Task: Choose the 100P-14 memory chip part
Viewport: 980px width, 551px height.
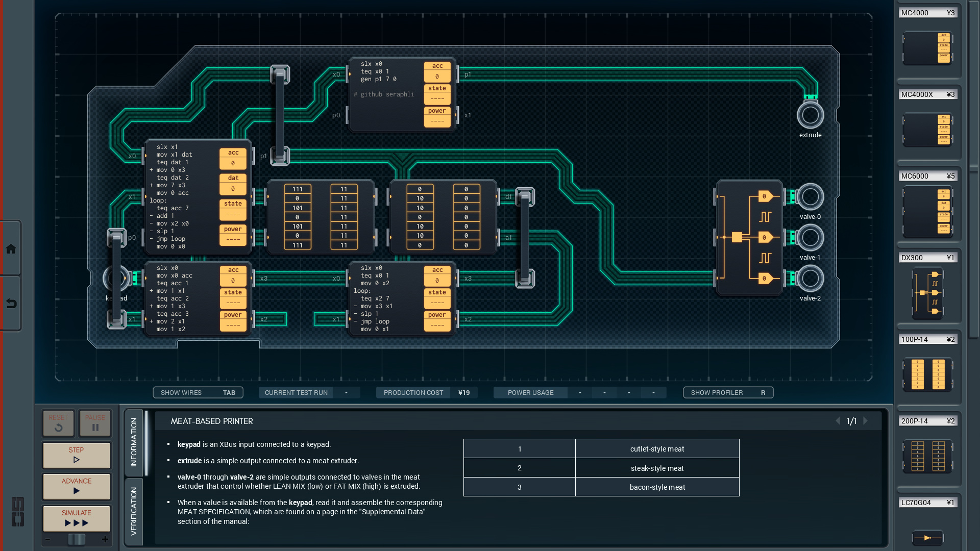Action: click(x=927, y=374)
